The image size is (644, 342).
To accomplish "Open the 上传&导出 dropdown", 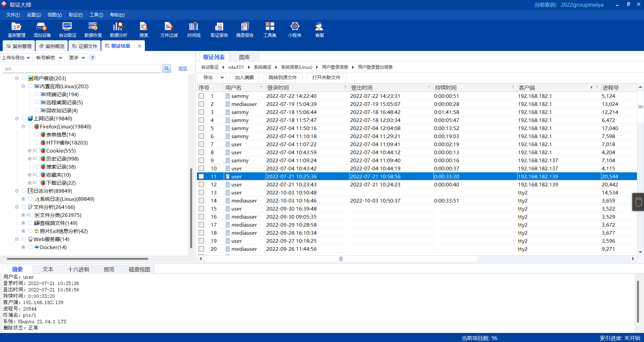I will point(16,58).
